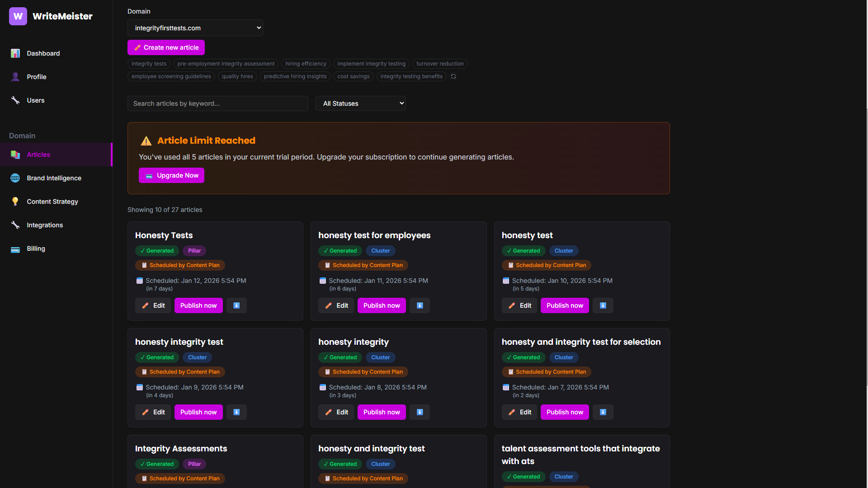Click the Billing credit card icon
The height and width of the screenshot is (488, 868).
[15, 249]
